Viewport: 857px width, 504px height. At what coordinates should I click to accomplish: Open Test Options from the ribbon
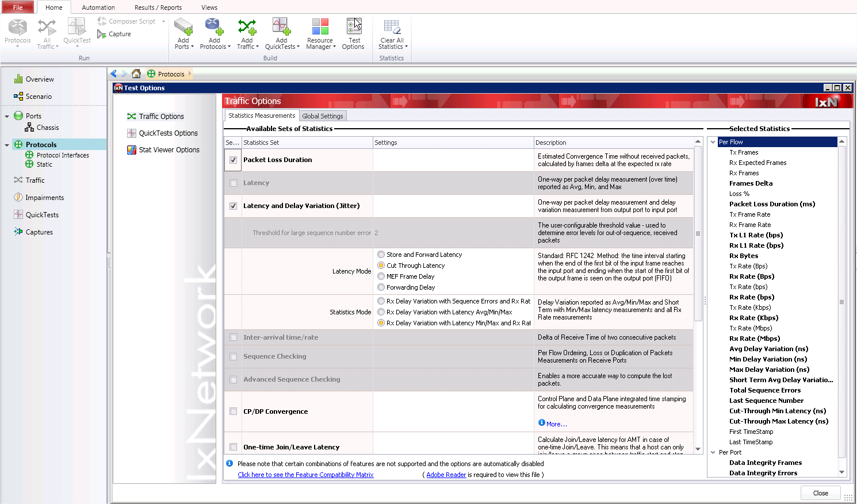[354, 33]
